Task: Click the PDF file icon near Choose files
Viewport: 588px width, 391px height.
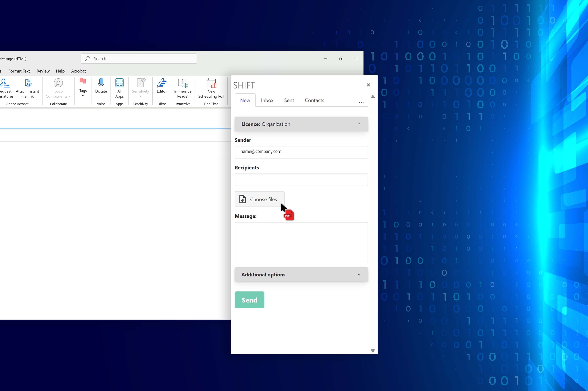Action: (288, 215)
